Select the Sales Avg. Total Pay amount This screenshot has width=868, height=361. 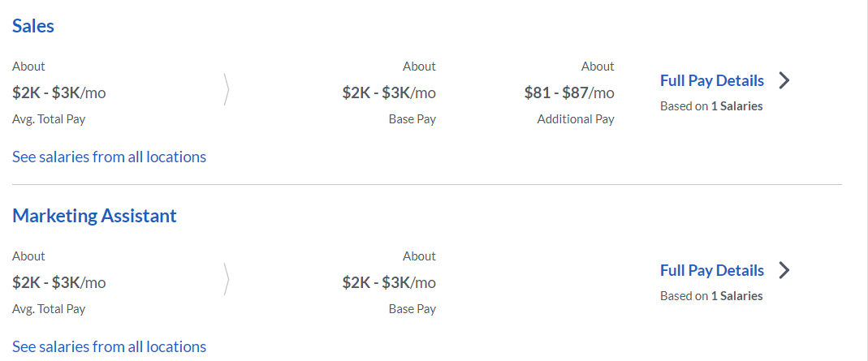tap(58, 92)
